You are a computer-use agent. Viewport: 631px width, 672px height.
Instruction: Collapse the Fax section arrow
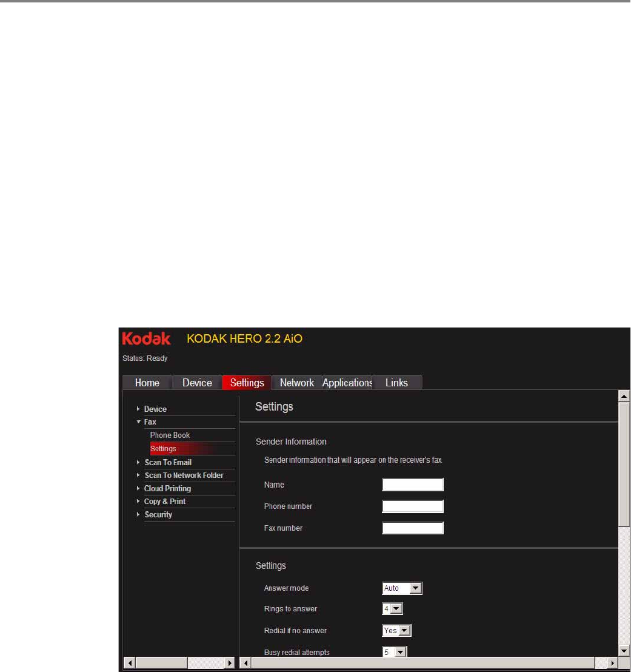coord(138,422)
